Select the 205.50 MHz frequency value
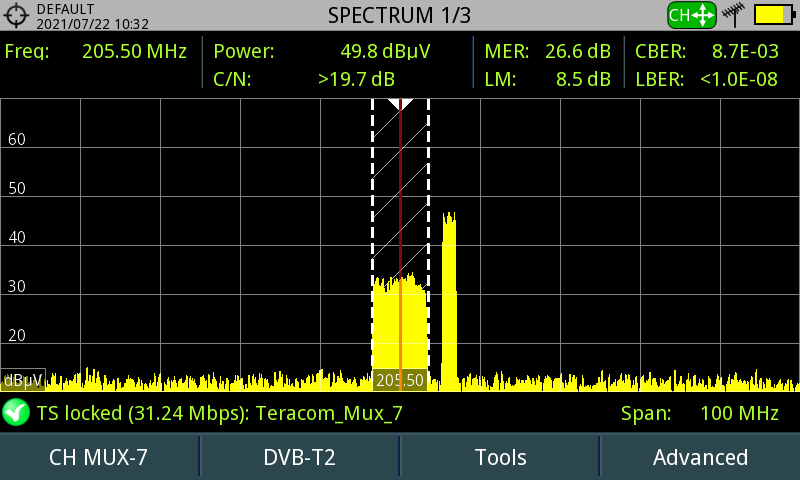This screenshot has width=800, height=480. tap(135, 52)
